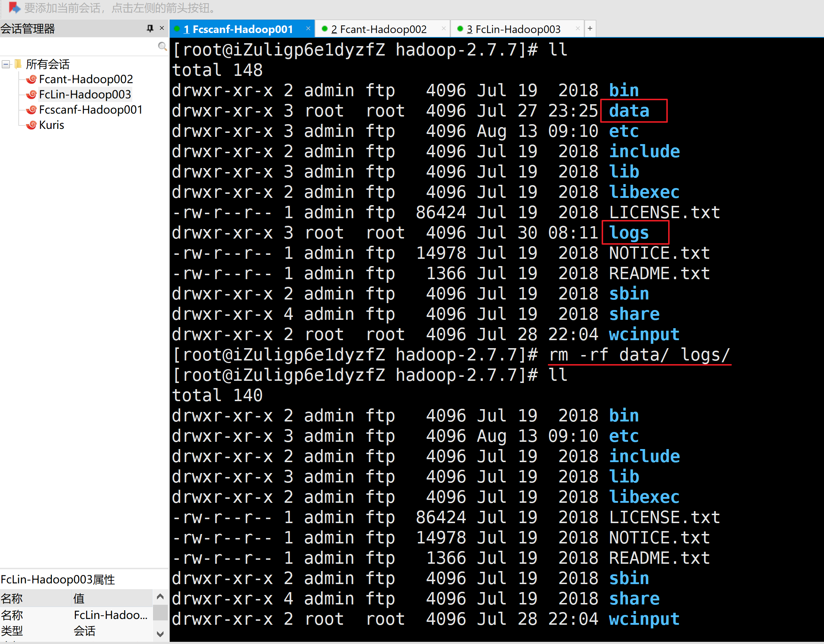824x644 pixels.
Task: Select Fcant-Hadoop002 session in tree
Action: pyautogui.click(x=86, y=80)
